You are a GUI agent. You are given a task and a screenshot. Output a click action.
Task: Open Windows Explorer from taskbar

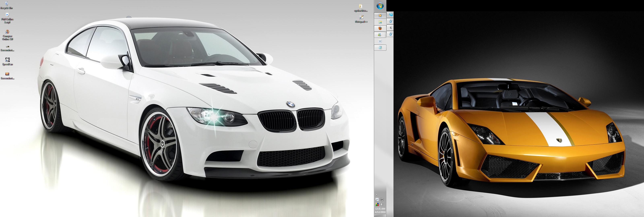[380, 22]
